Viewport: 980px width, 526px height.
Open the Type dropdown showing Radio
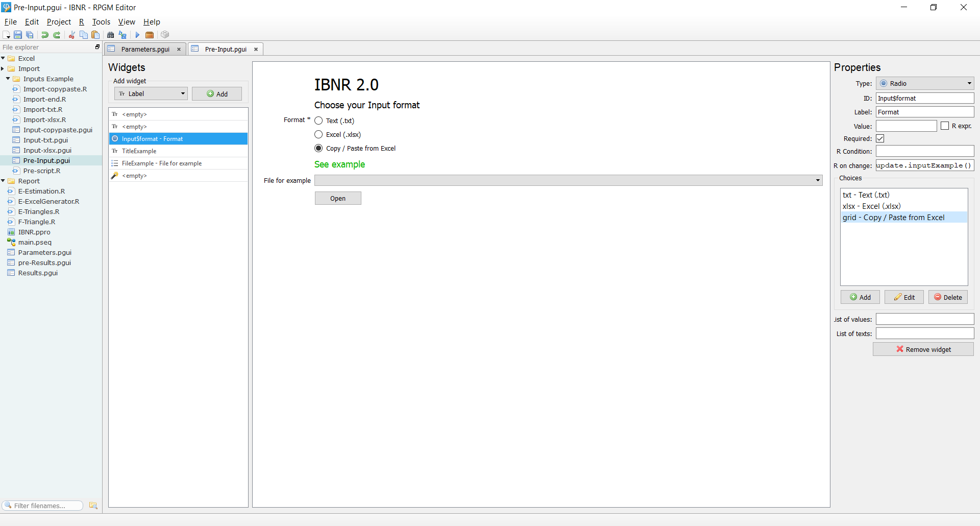coord(924,84)
